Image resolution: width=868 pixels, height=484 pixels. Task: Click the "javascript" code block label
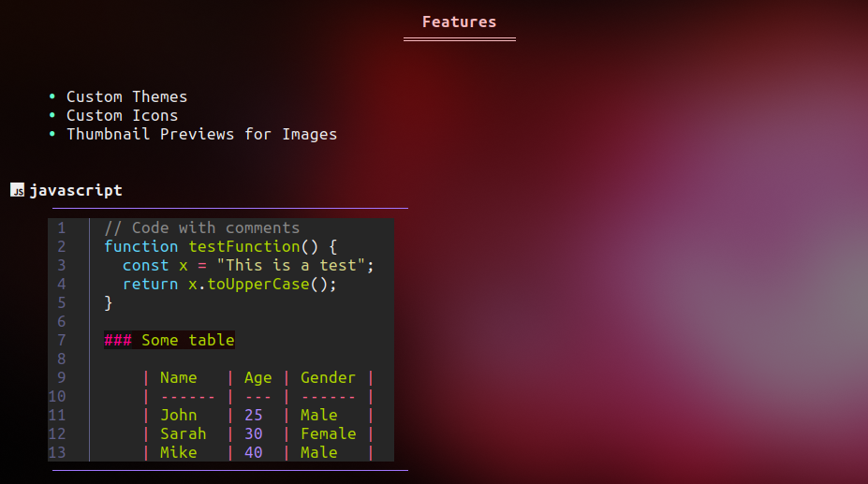click(x=76, y=190)
